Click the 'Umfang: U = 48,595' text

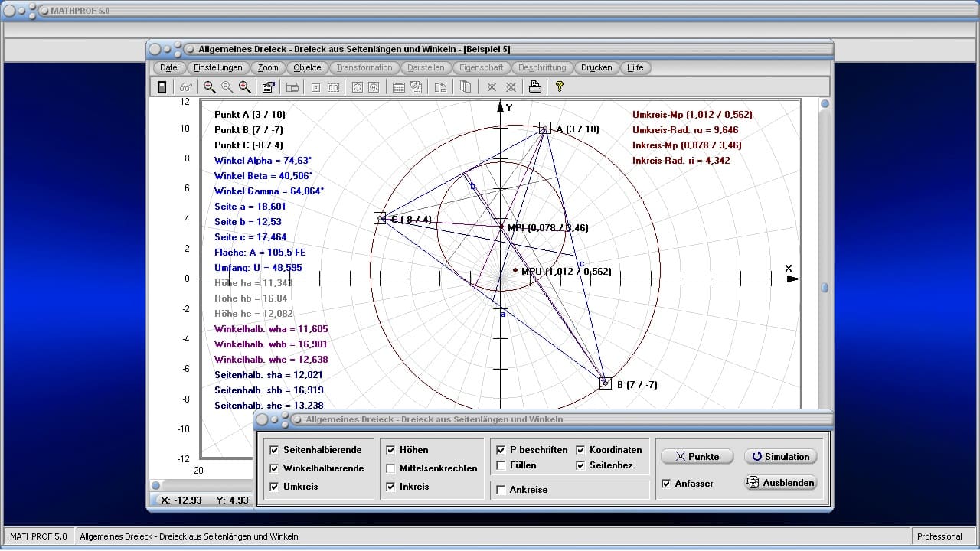258,268
